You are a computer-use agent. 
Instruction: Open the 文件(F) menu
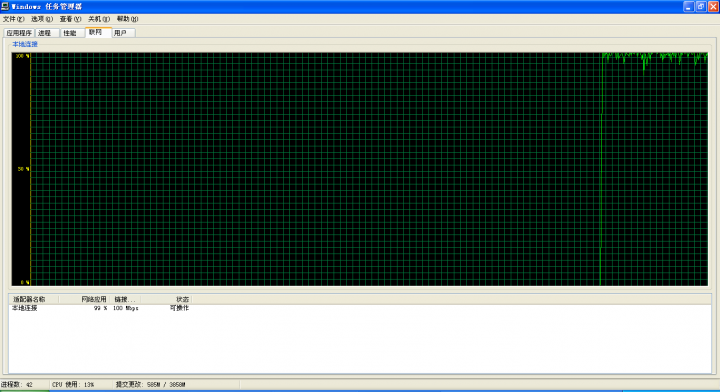(13, 19)
